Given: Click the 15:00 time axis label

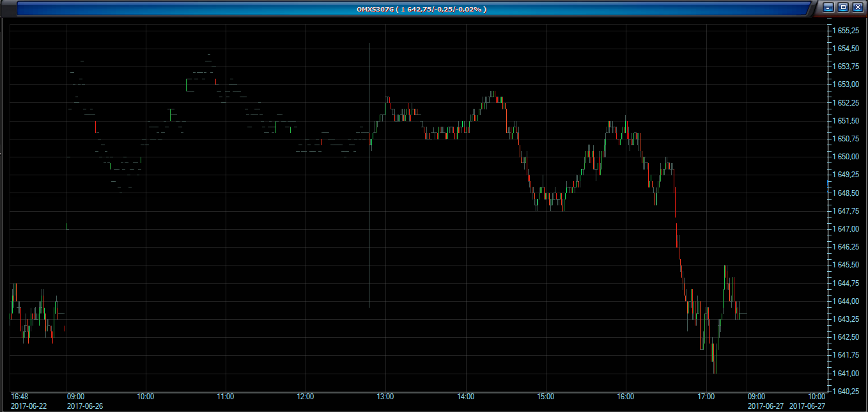Looking at the screenshot, I should [545, 397].
